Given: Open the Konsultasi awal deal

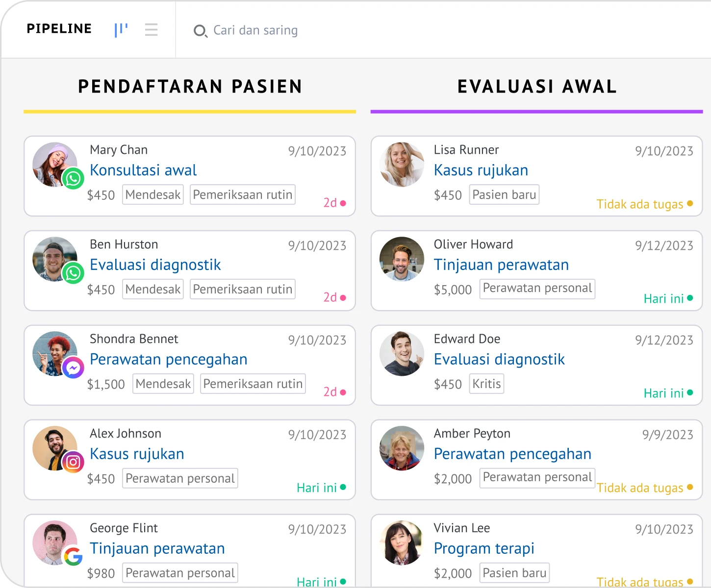Looking at the screenshot, I should 143,170.
